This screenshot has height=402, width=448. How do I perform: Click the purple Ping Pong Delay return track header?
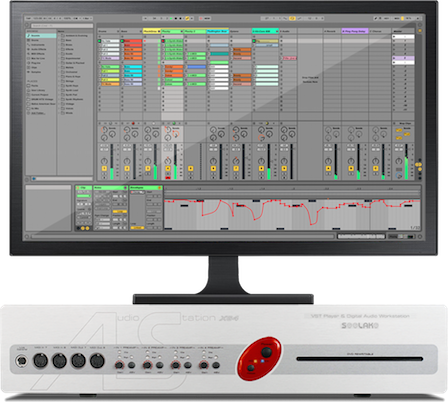pyautogui.click(x=355, y=31)
